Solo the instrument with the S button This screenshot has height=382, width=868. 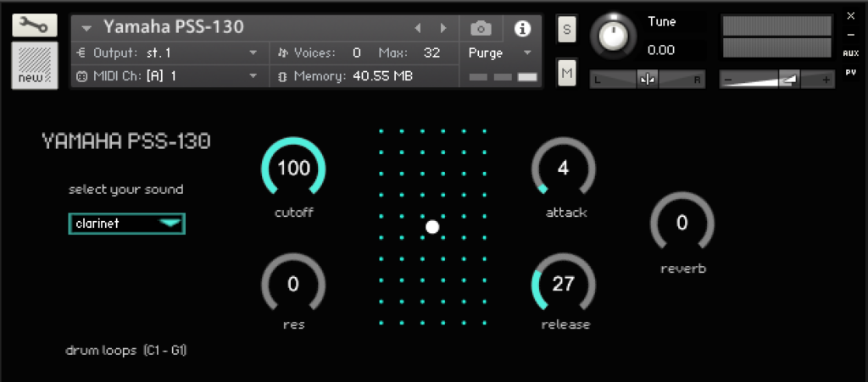point(566,30)
